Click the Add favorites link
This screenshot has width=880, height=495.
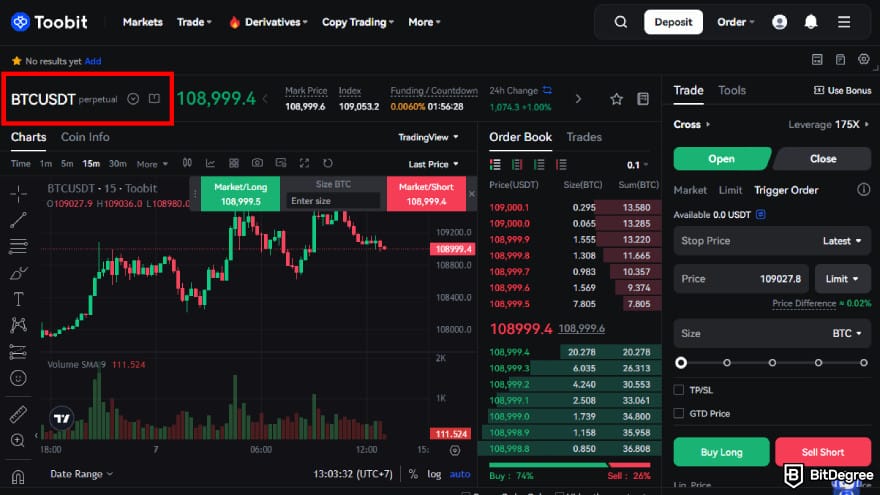(93, 61)
